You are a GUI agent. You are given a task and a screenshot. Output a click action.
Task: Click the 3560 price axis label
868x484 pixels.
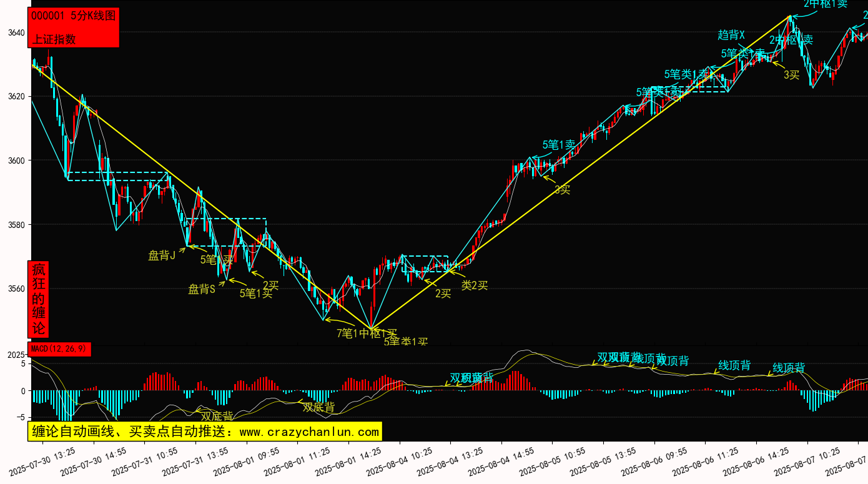pos(16,289)
